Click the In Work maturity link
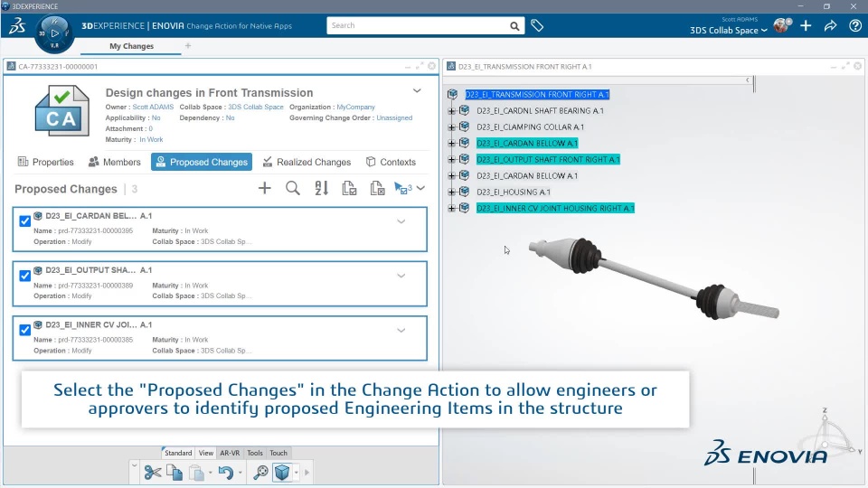Viewport: 868px width, 488px height. click(151, 140)
